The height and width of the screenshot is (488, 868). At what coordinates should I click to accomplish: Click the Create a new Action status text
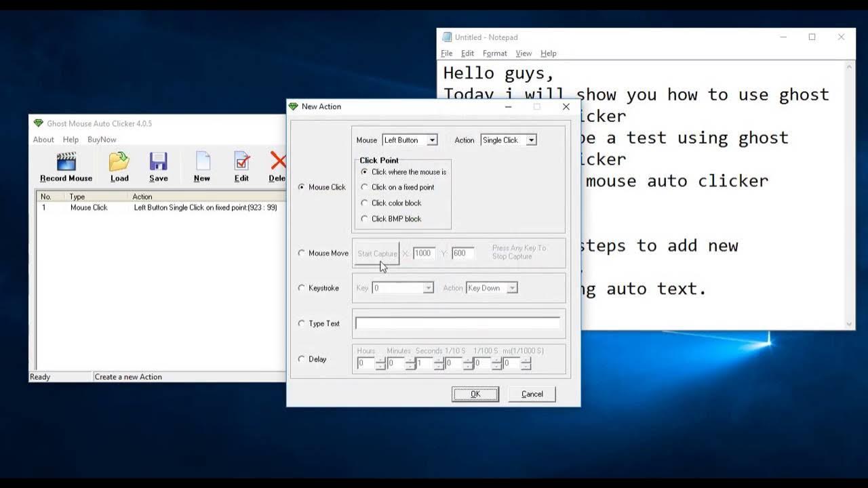[x=128, y=377]
